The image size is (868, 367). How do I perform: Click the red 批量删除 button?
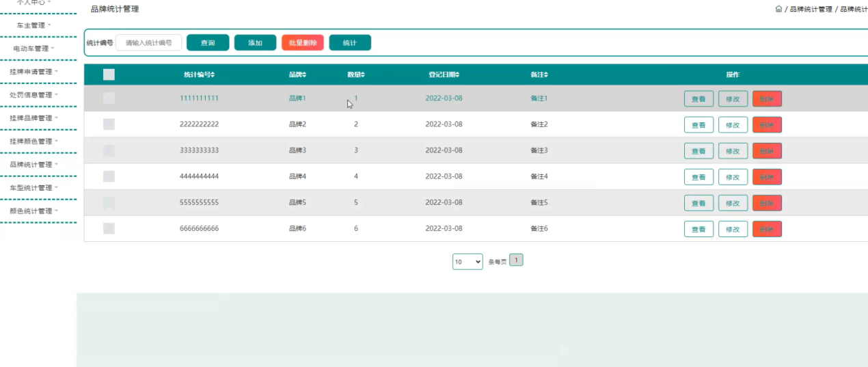click(x=303, y=42)
